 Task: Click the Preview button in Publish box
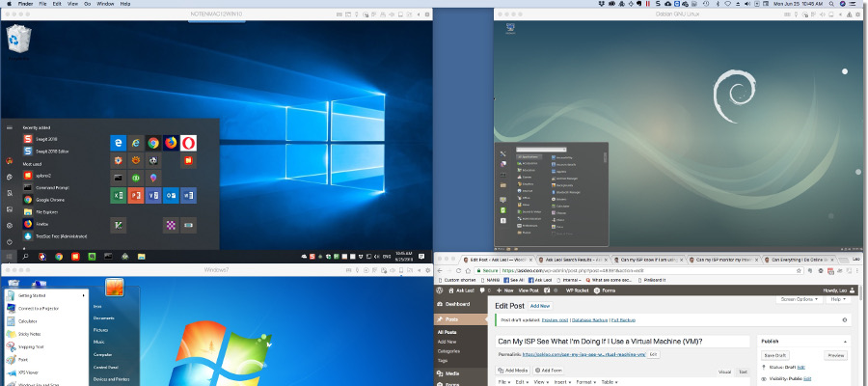(x=835, y=355)
